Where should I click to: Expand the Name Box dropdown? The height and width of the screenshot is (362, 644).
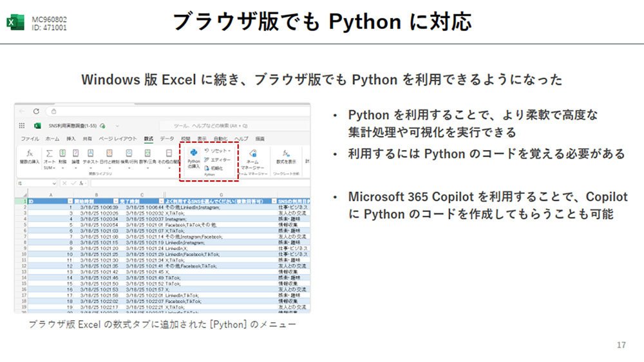click(54, 184)
